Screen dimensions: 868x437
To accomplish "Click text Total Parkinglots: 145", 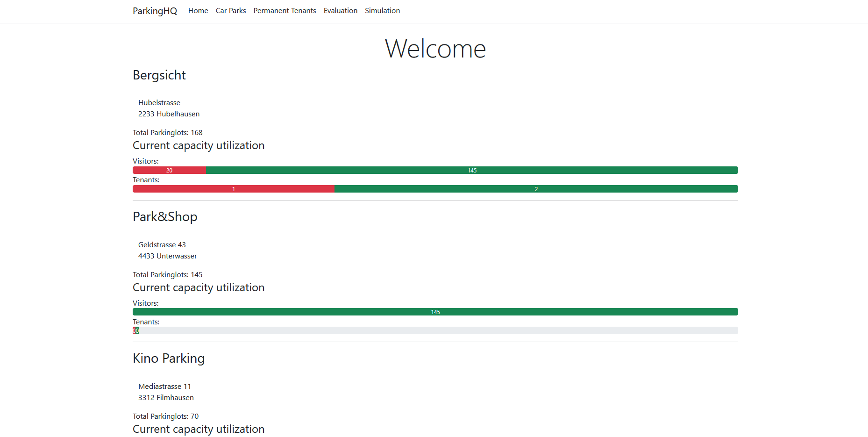I will (x=168, y=275).
